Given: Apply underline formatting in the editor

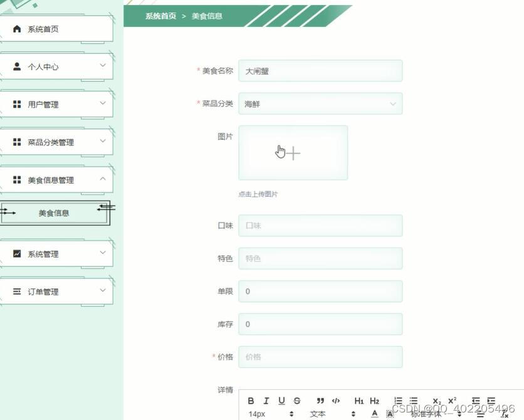Looking at the screenshot, I should [281, 401].
